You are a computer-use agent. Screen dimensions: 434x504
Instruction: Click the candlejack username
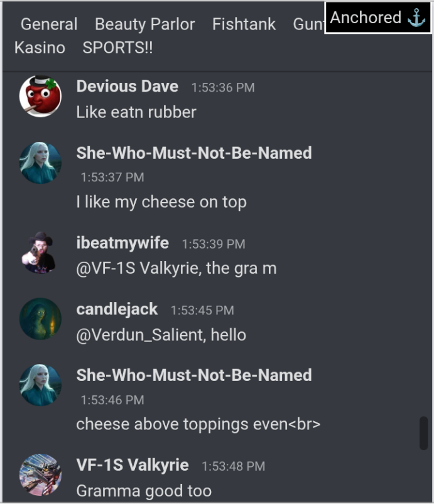pyautogui.click(x=117, y=309)
